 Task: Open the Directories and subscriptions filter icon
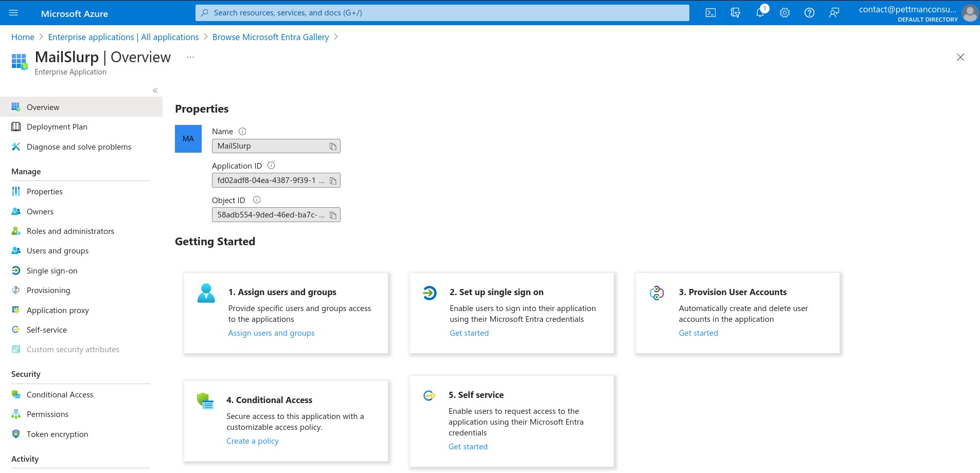(x=735, y=13)
